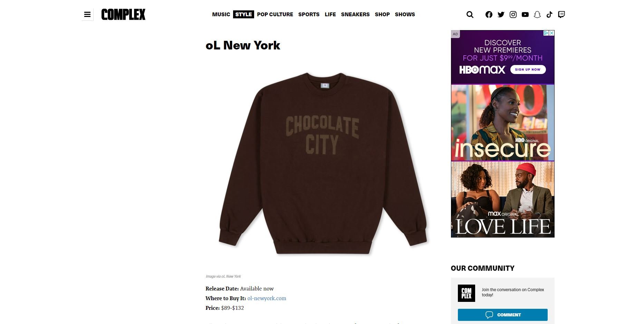The image size is (644, 324).
Task: Click the Complex logo
Action: click(123, 15)
